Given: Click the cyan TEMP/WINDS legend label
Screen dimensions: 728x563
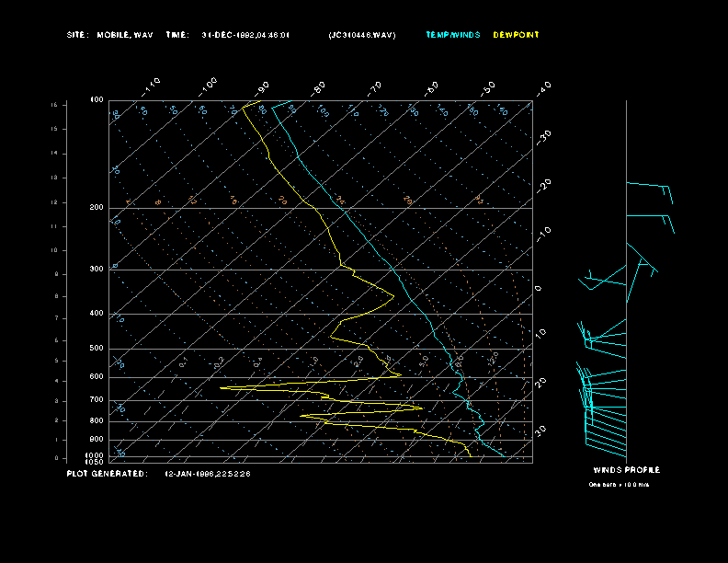Looking at the screenshot, I should pos(452,35).
